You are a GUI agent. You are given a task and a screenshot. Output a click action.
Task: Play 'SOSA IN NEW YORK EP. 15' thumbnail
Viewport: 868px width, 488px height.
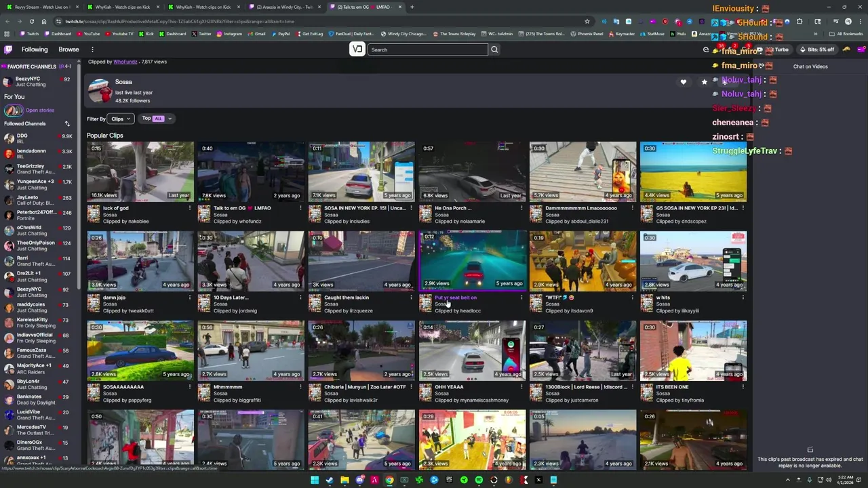tap(361, 171)
